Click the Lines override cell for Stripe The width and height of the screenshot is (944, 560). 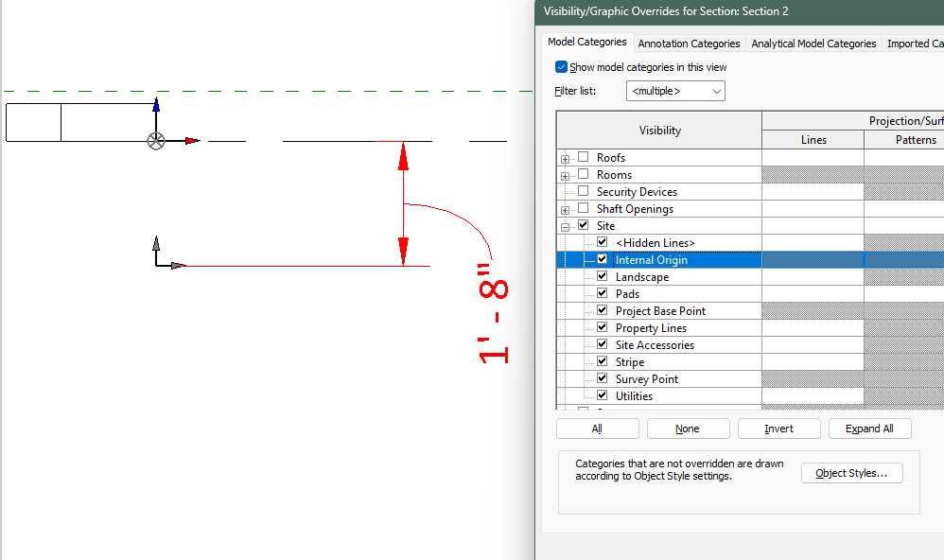pyautogui.click(x=813, y=361)
